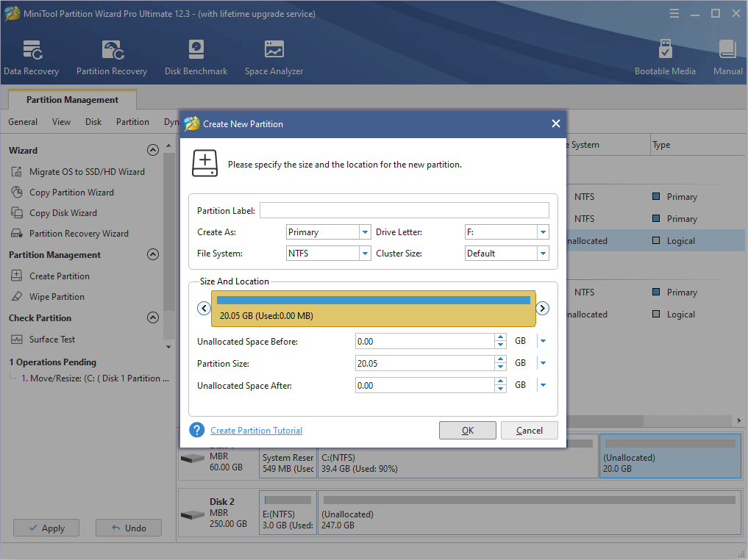
Task: Start Partition Recovery Wizard in sidebar
Action: coord(70,233)
